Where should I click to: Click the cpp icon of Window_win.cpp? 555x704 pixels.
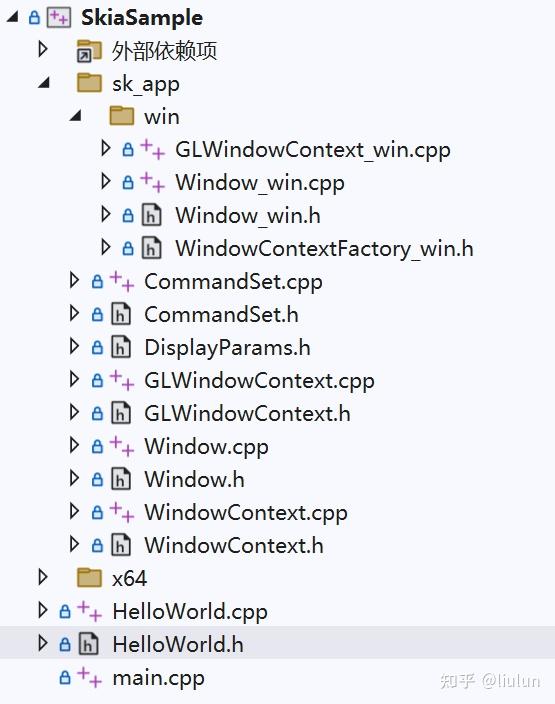tap(152, 182)
